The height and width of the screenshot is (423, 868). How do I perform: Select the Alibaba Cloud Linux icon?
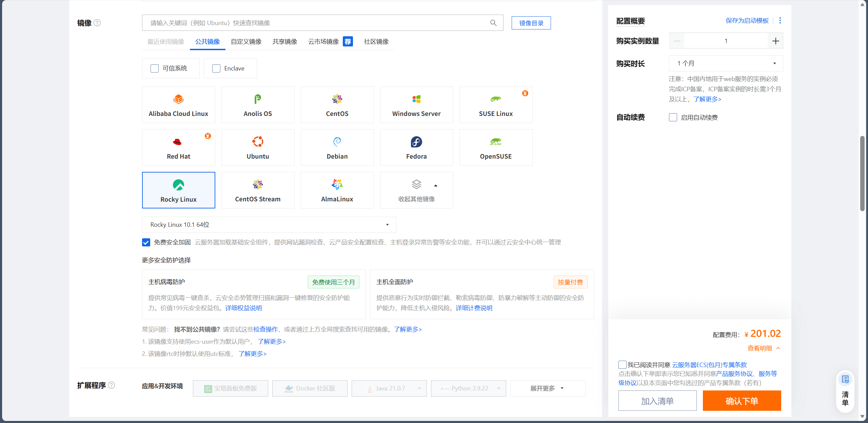click(x=178, y=99)
